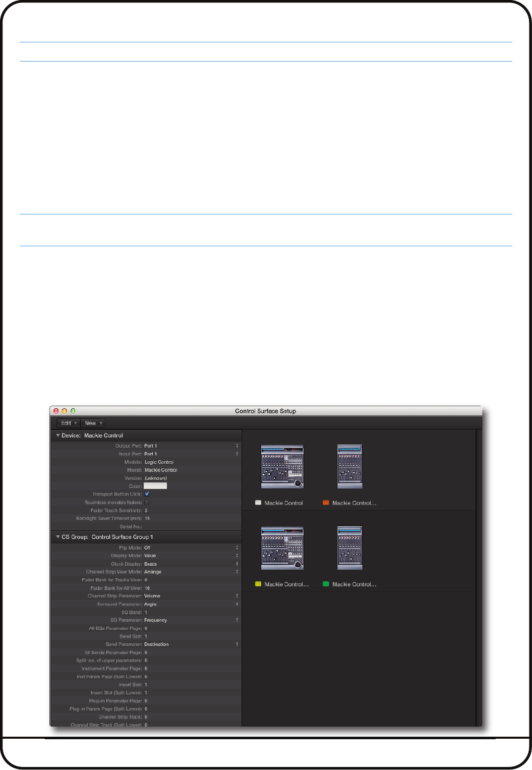Open the Send Parameter dropdown
Screen dimensions: 532x770
237,644
